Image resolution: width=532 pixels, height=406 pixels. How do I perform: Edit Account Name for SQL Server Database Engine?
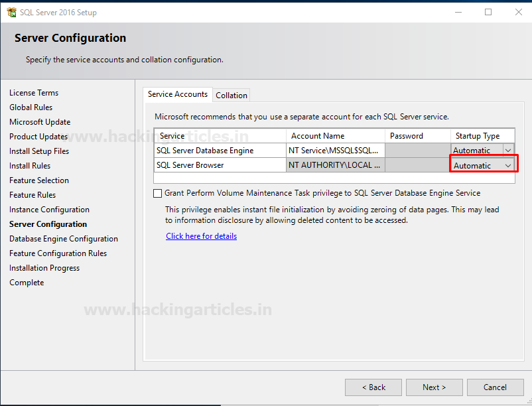click(x=335, y=150)
